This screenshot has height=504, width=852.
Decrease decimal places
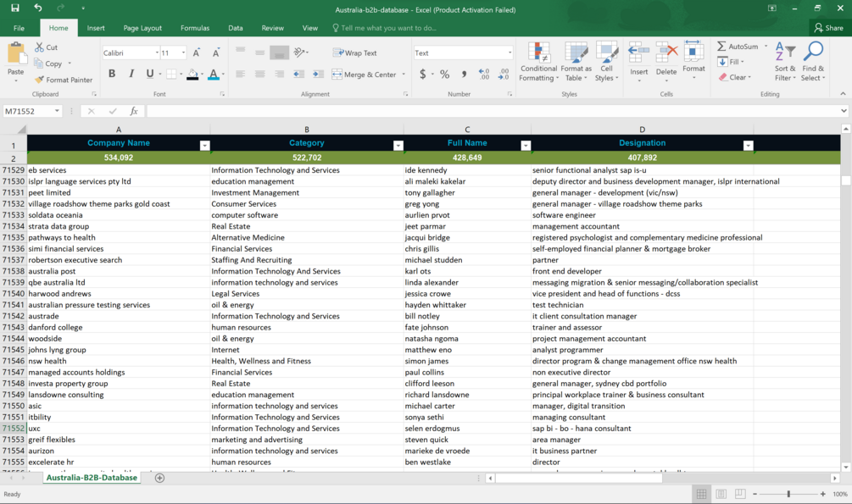[x=504, y=75]
